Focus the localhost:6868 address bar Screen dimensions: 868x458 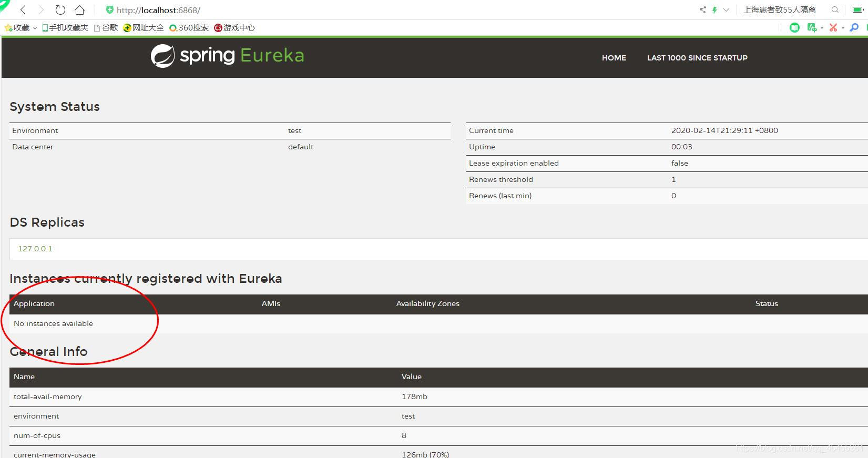(158, 10)
